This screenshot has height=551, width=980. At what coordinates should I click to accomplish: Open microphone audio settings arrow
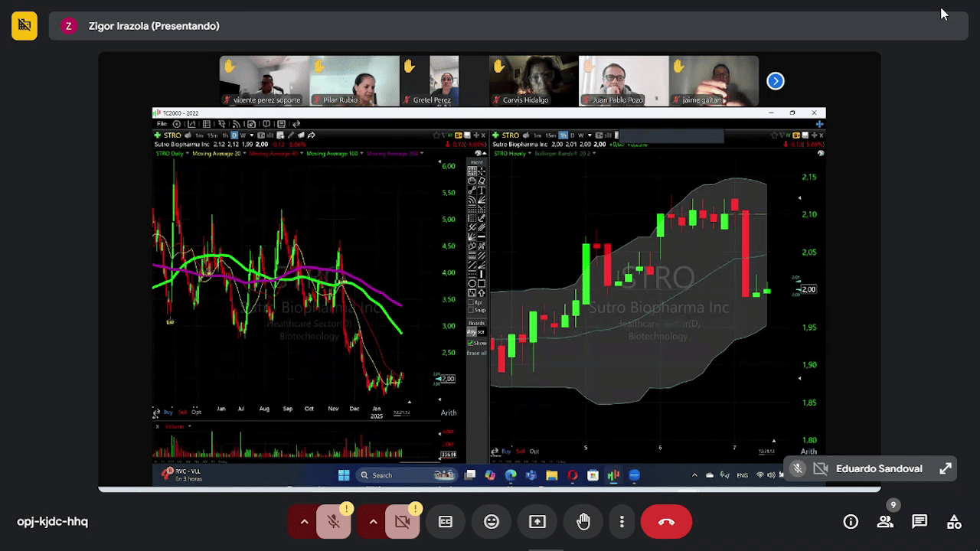click(304, 522)
